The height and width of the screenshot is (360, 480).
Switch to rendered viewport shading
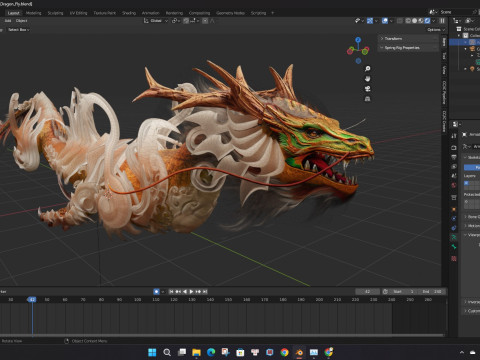pyautogui.click(x=427, y=21)
